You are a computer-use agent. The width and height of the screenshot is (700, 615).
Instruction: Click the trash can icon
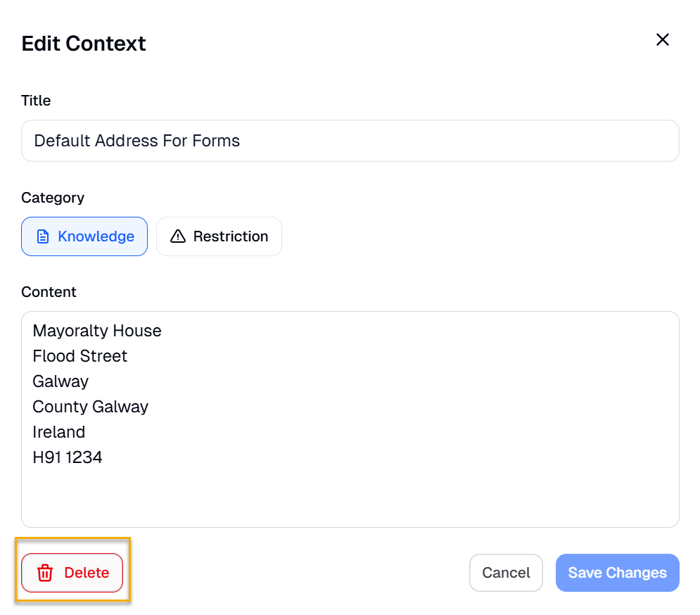45,573
